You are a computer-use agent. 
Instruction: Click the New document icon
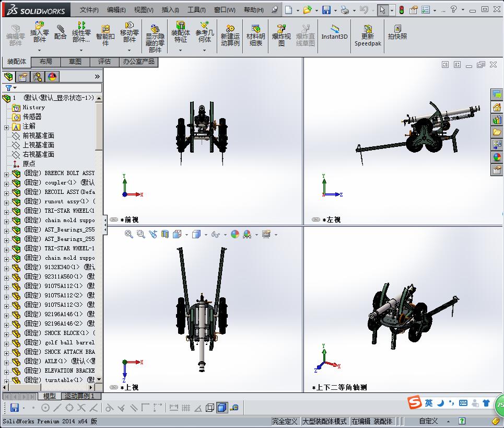pos(289,10)
